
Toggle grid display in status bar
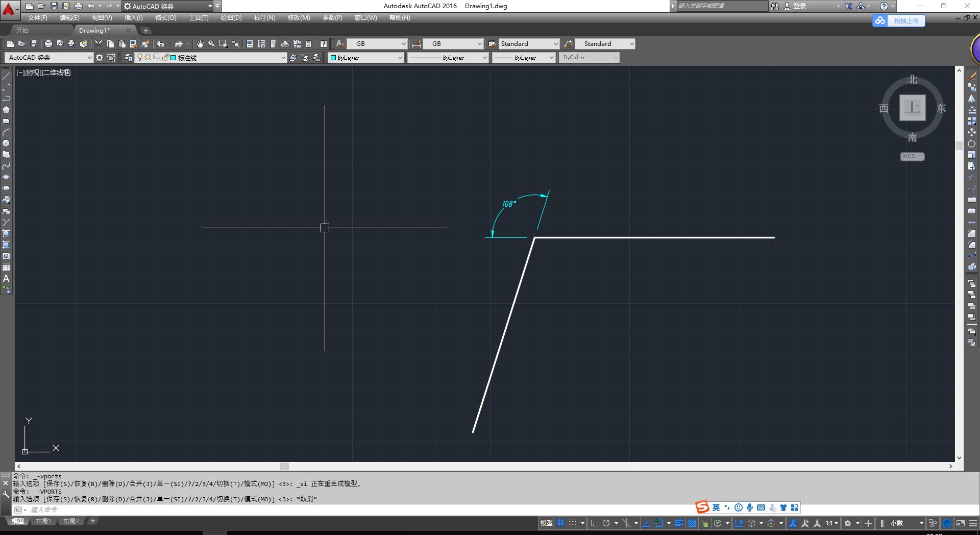(560, 523)
